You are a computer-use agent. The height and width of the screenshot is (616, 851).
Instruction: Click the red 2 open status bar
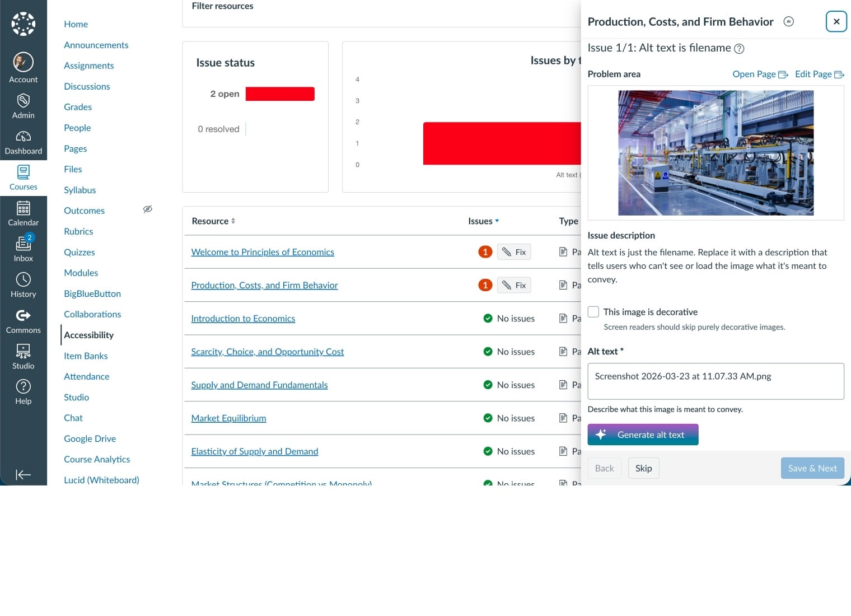(280, 94)
